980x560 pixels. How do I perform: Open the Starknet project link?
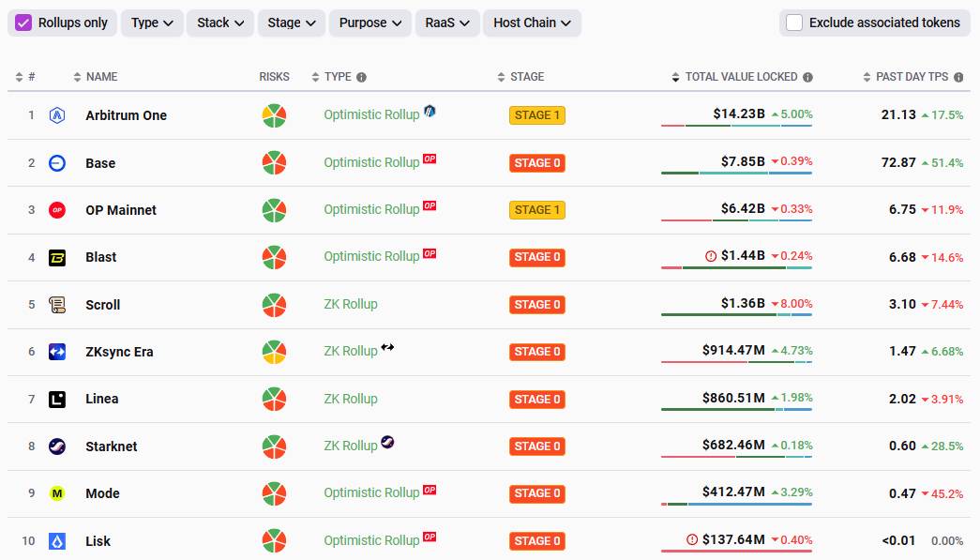tap(112, 446)
